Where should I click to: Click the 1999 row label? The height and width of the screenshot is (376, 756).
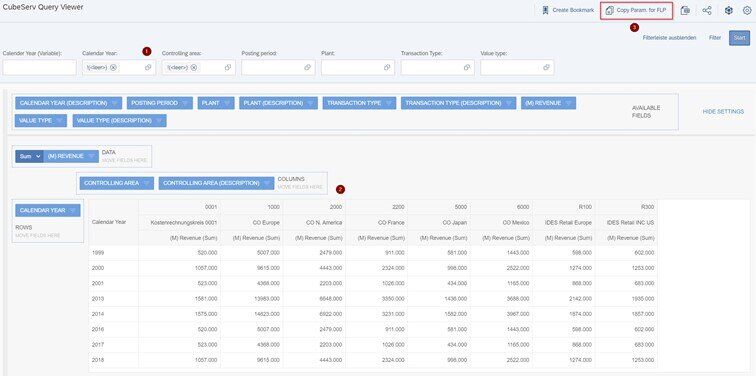[97, 253]
